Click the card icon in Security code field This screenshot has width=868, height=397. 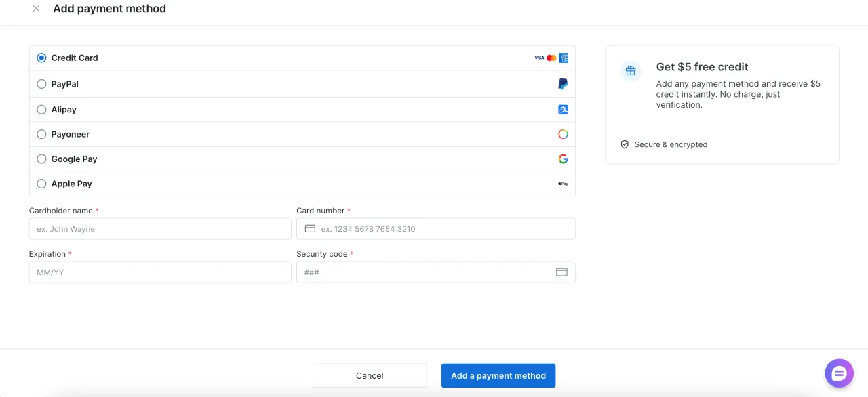pyautogui.click(x=561, y=272)
